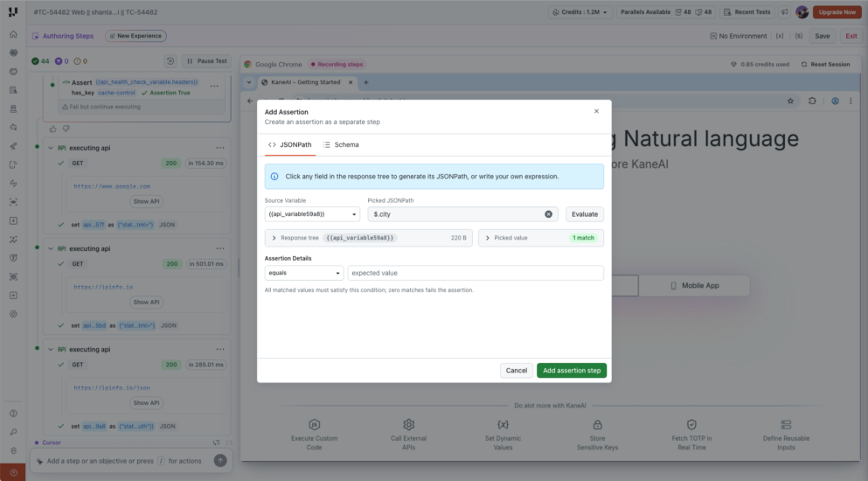The image size is (868, 481).
Task: Toggle the New Experience button
Action: pos(135,36)
